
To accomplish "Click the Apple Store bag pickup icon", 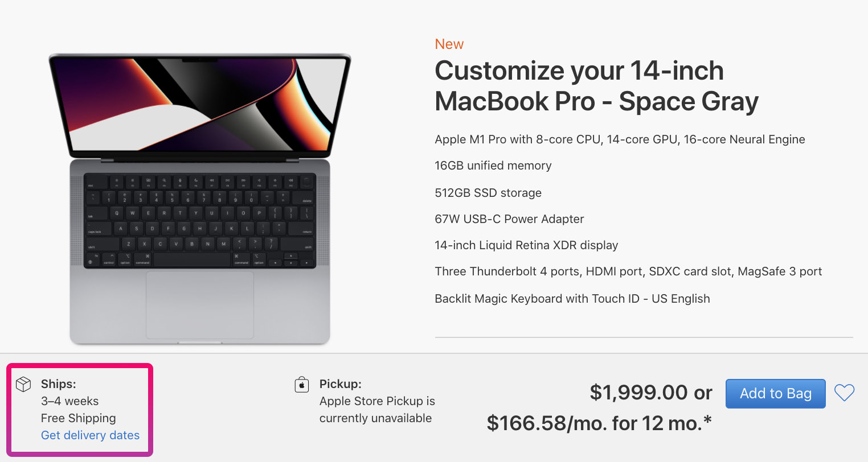I will tap(302, 385).
